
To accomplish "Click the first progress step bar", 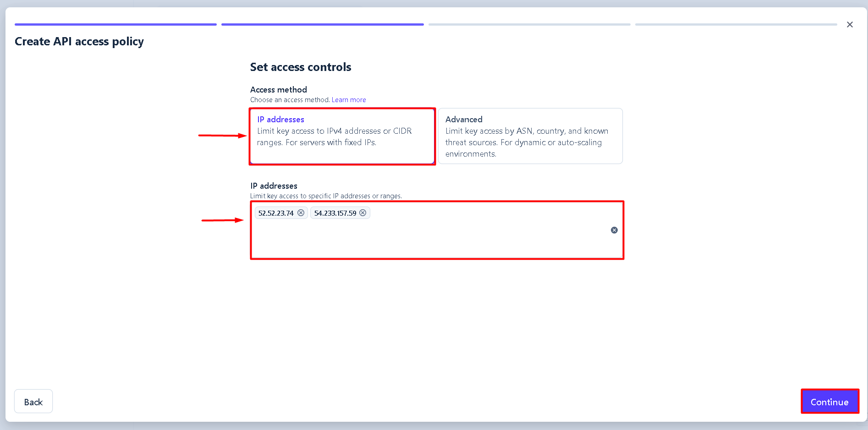I will tap(115, 24).
